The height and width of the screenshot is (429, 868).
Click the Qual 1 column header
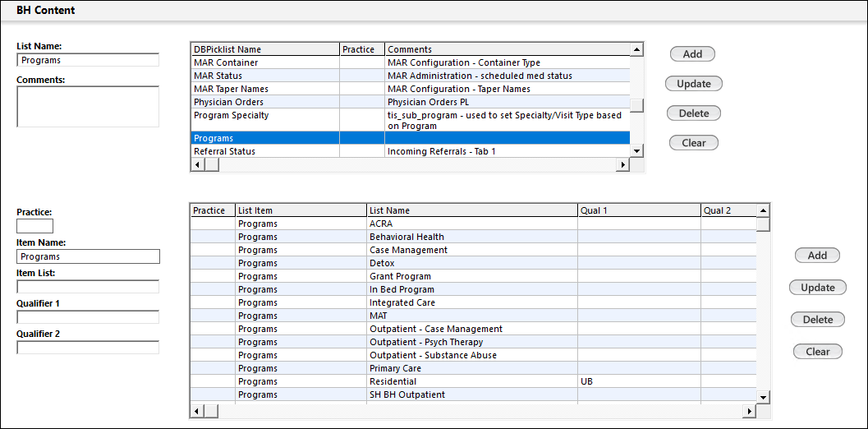pyautogui.click(x=638, y=210)
